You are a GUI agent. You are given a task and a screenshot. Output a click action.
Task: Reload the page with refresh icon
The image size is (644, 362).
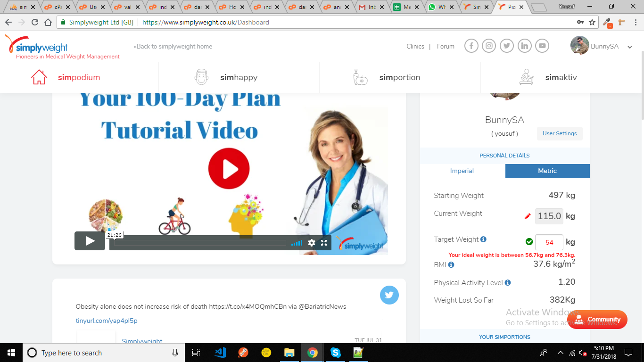pyautogui.click(x=35, y=22)
